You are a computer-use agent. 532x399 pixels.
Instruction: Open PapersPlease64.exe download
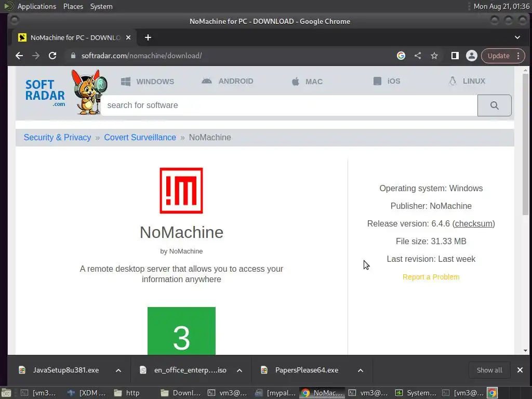[300, 370]
